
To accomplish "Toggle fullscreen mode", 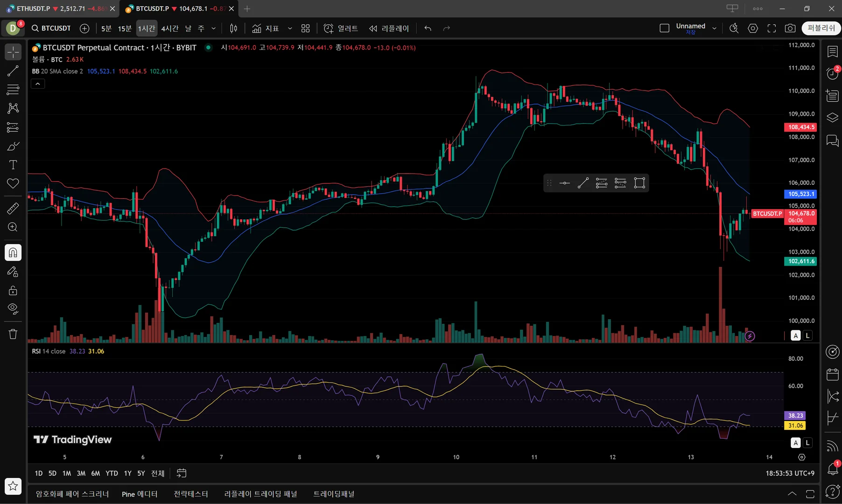I will 772,28.
